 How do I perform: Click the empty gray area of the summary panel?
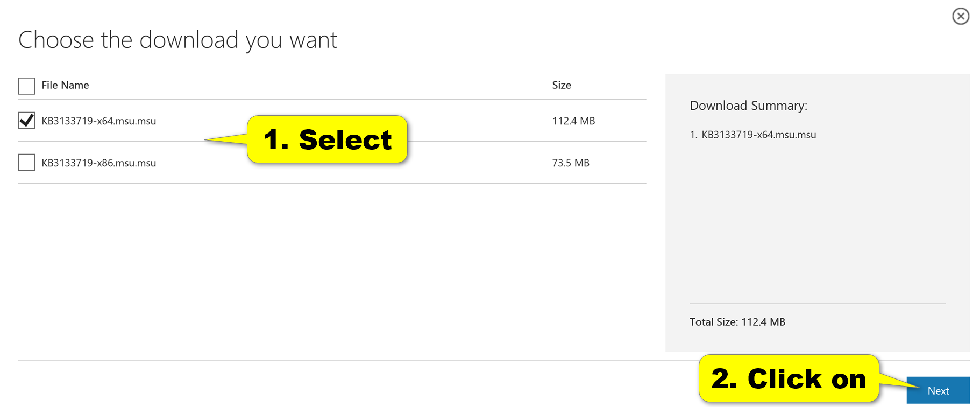(x=818, y=221)
